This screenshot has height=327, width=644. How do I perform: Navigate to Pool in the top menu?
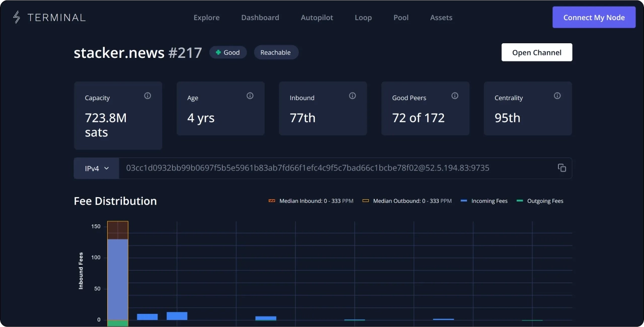pyautogui.click(x=401, y=18)
